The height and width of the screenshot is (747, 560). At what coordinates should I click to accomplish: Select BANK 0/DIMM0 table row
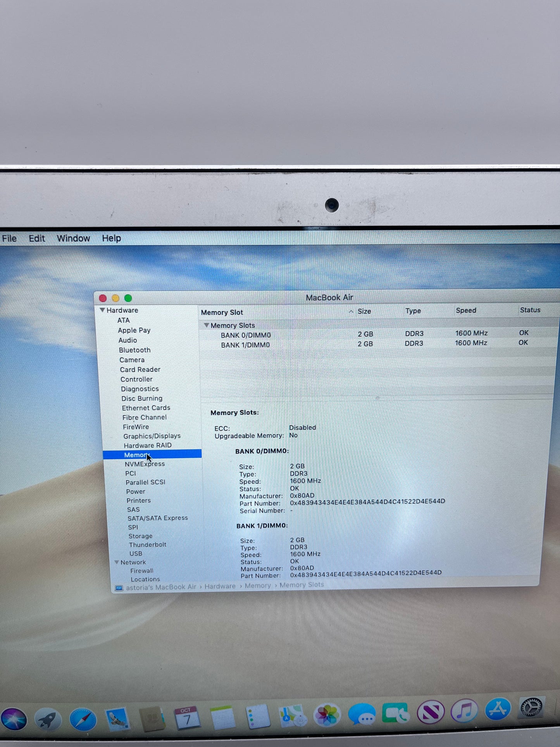click(378, 334)
